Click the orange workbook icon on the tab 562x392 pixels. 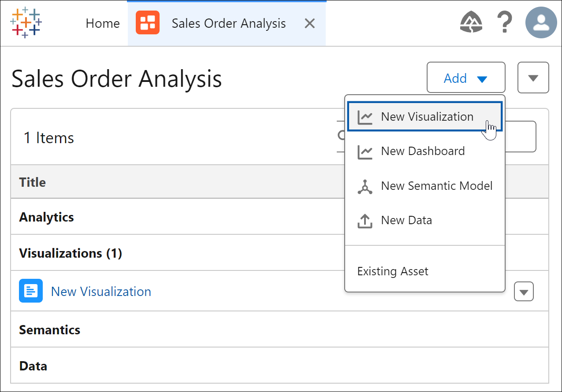click(x=148, y=22)
